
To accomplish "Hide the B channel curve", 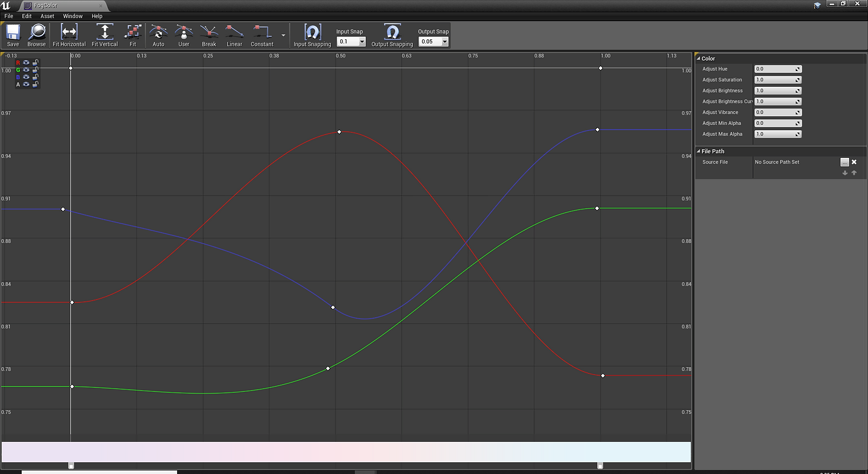I will [26, 77].
